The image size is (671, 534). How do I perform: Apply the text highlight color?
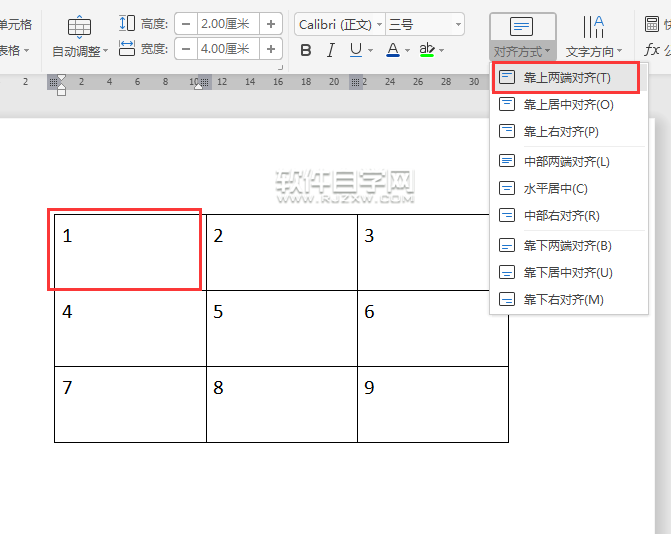(x=427, y=50)
